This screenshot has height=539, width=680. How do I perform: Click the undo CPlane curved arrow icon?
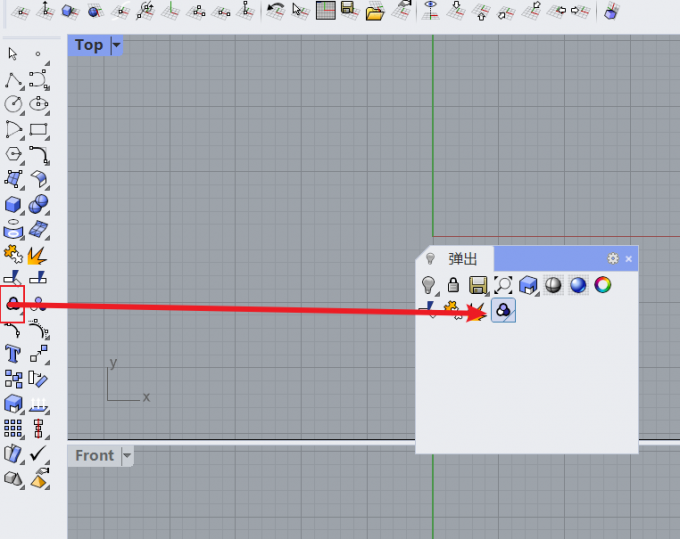click(275, 10)
